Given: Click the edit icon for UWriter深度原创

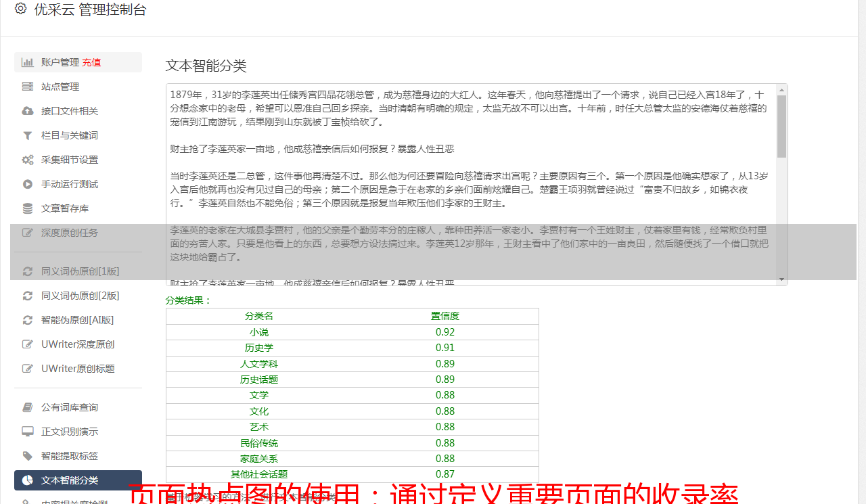Looking at the screenshot, I should (x=28, y=344).
